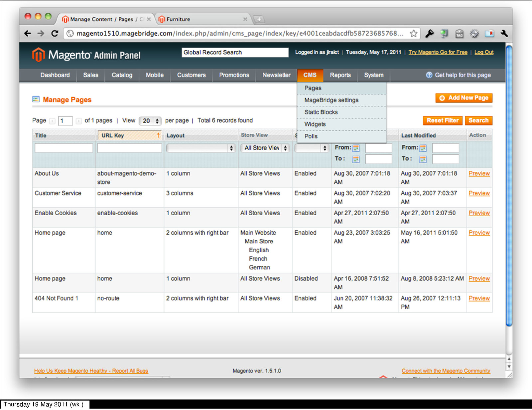The height and width of the screenshot is (410, 532).
Task: Bookmark this page with the star icon
Action: coord(414,33)
